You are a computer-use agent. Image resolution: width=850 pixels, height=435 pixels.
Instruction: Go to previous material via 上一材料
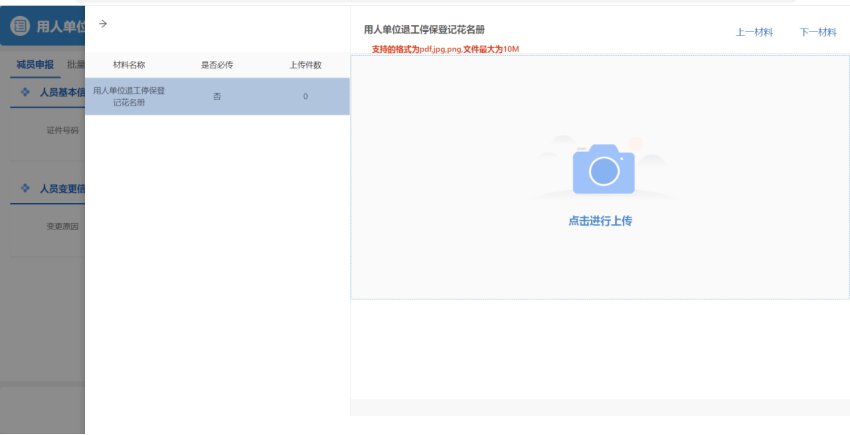tap(754, 32)
